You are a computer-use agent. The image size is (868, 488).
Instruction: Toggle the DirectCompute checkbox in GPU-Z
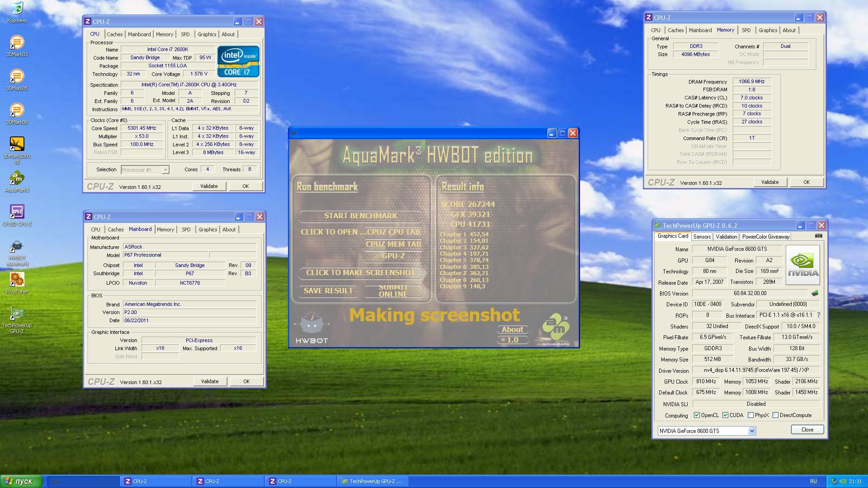click(x=775, y=415)
